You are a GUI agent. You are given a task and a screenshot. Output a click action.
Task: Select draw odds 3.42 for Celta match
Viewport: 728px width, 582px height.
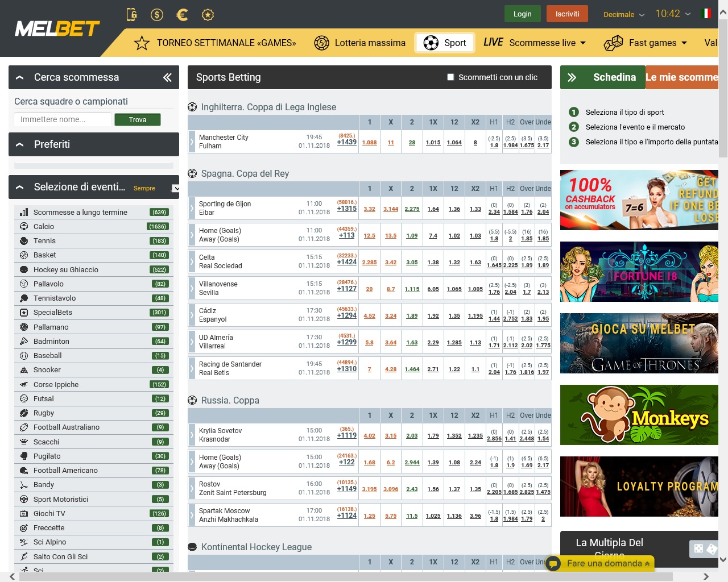pos(391,262)
